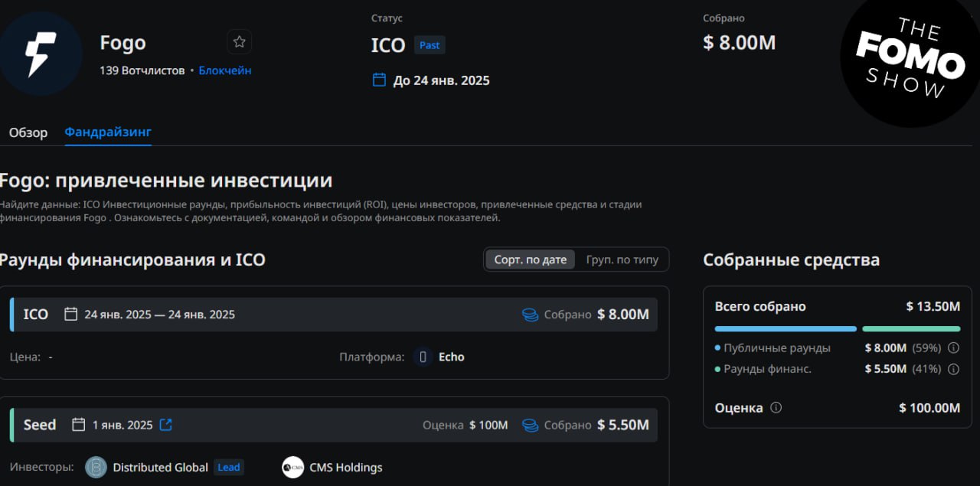Screen dimensions: 980x486
Task: Click the coins icon in ICO row
Action: click(531, 315)
